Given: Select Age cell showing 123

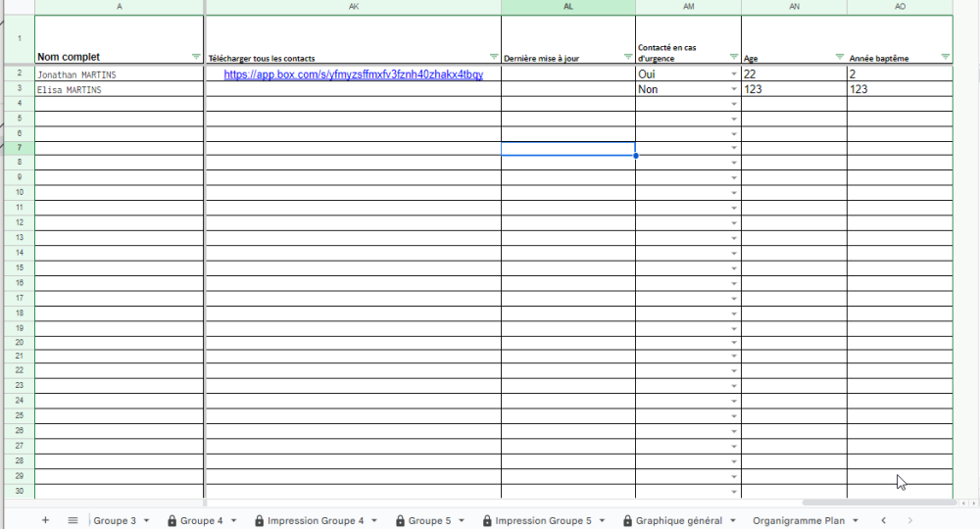Looking at the screenshot, I should click(794, 89).
